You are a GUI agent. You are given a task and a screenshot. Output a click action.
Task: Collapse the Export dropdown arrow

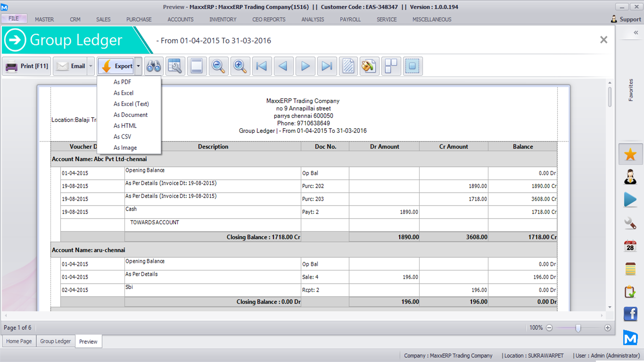pyautogui.click(x=138, y=66)
